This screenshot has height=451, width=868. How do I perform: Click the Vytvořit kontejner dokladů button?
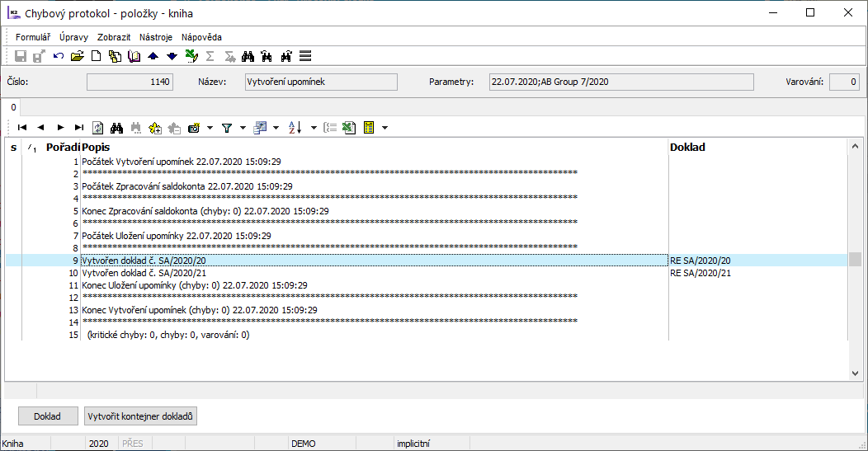tap(140, 416)
